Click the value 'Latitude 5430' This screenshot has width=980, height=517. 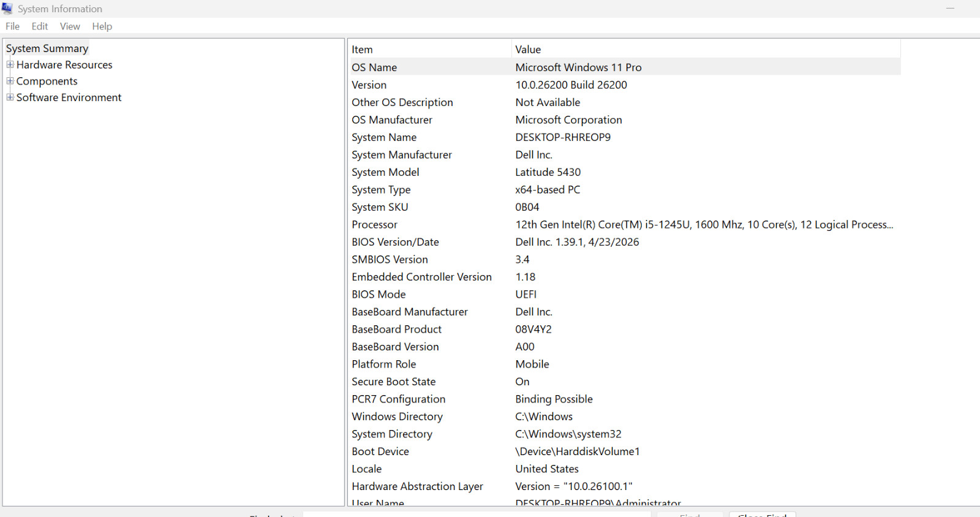pyautogui.click(x=548, y=172)
